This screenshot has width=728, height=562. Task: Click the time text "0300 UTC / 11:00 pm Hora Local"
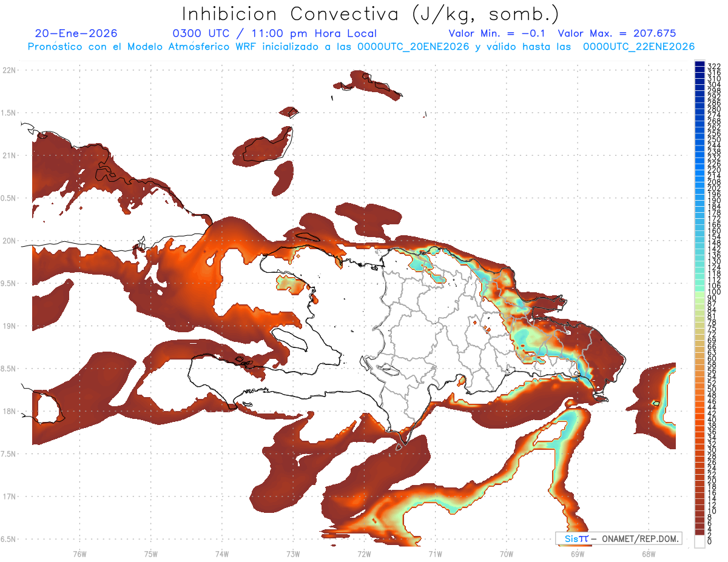point(275,33)
